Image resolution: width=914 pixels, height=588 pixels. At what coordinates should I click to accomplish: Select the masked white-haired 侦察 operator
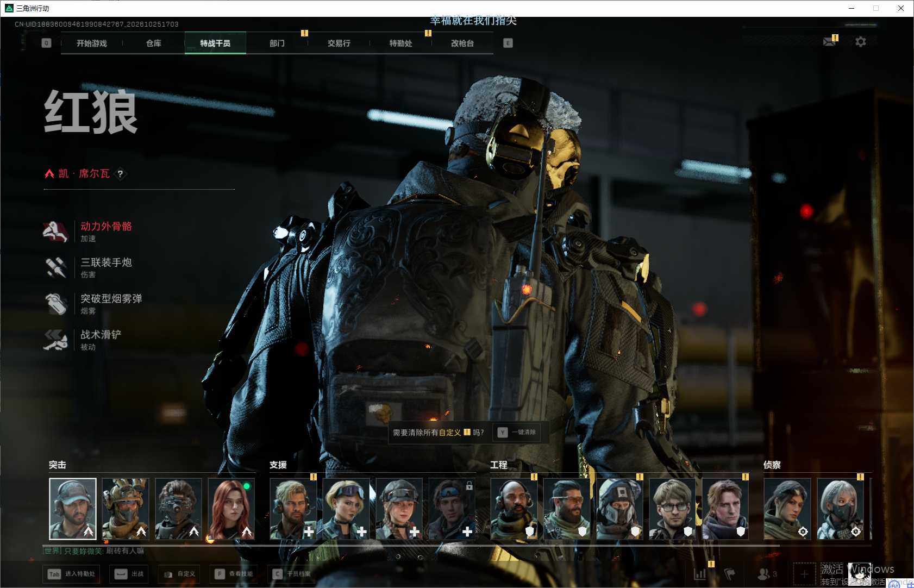(840, 509)
